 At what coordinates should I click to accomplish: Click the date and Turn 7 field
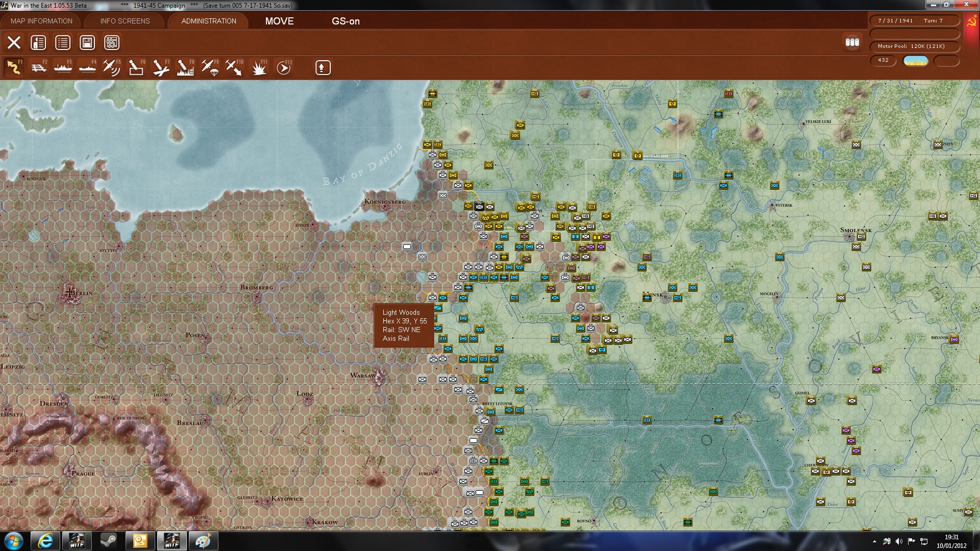point(914,21)
